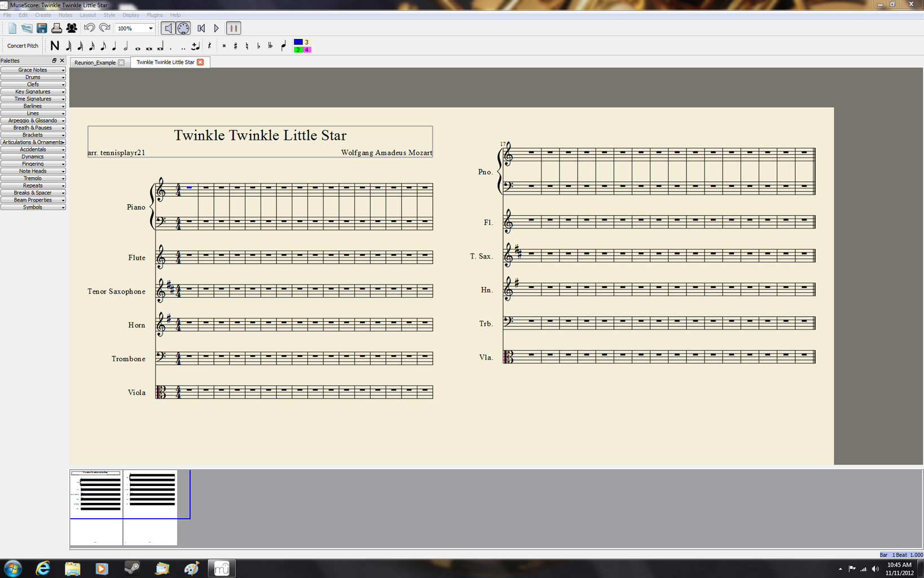Viewport: 924px width, 578px height.
Task: Select voice 3 button
Action: [x=307, y=42]
